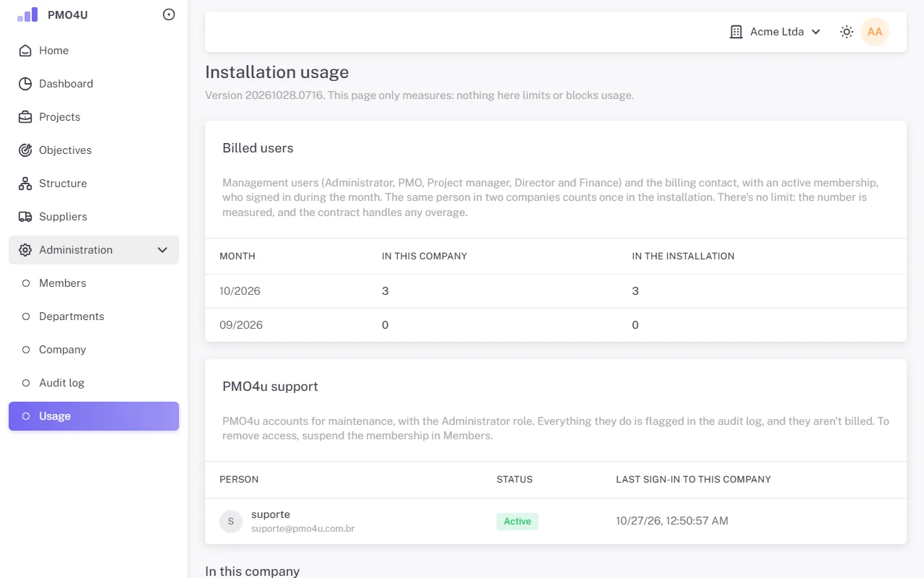Click the Billed users card heading
The width and height of the screenshot is (924, 578).
tap(258, 148)
